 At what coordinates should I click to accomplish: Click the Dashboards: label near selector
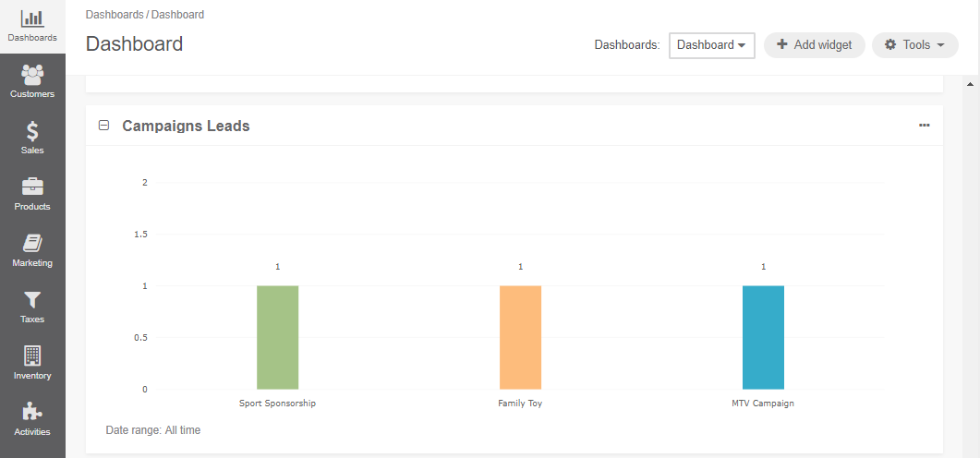[627, 45]
